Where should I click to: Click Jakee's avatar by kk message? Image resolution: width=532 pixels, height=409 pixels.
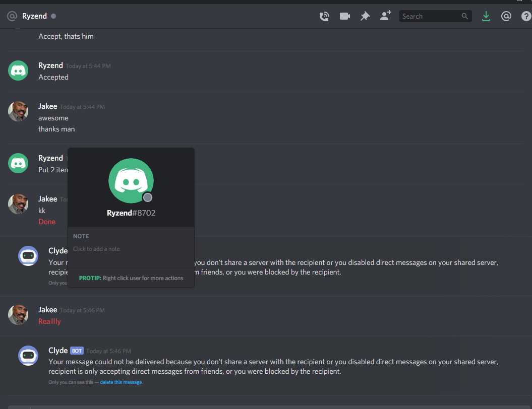[x=18, y=203]
